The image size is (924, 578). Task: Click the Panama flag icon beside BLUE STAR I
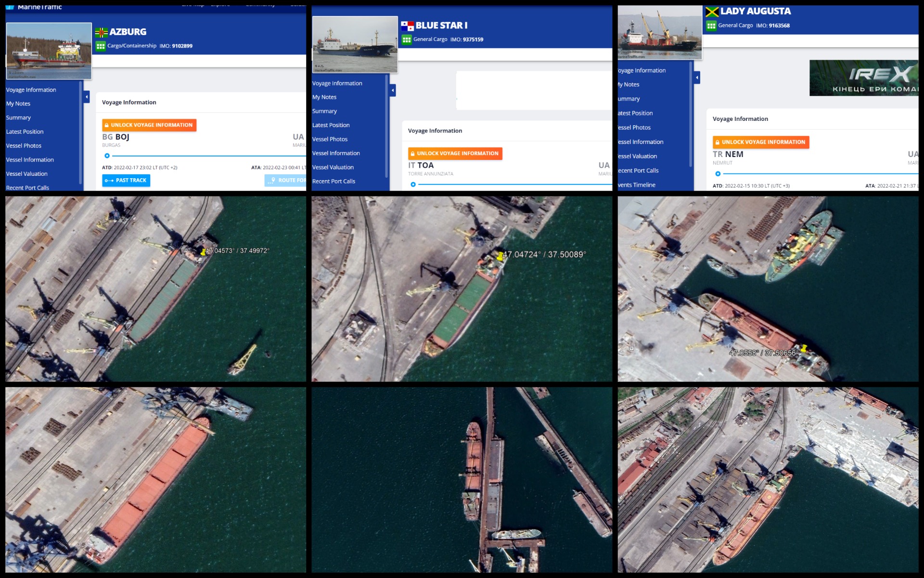click(407, 26)
